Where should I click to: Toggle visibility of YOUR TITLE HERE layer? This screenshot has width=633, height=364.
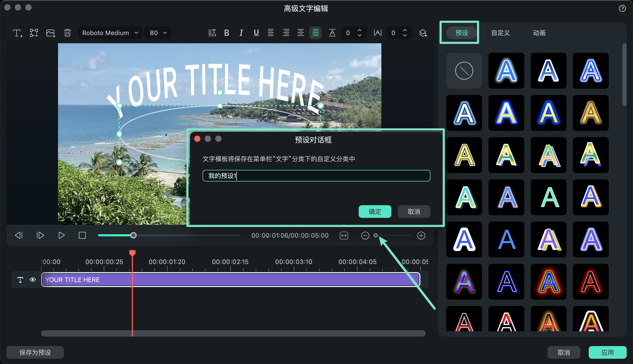pyautogui.click(x=32, y=279)
